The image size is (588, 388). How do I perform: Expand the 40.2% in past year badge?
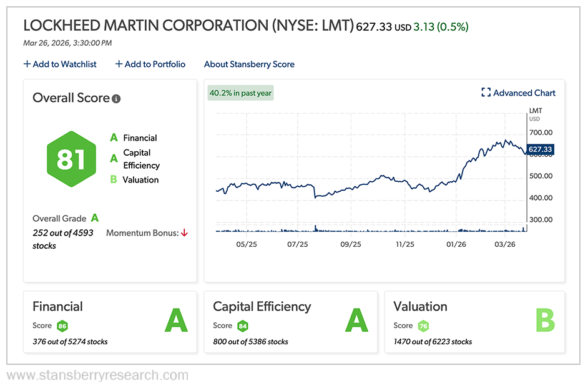coord(240,92)
